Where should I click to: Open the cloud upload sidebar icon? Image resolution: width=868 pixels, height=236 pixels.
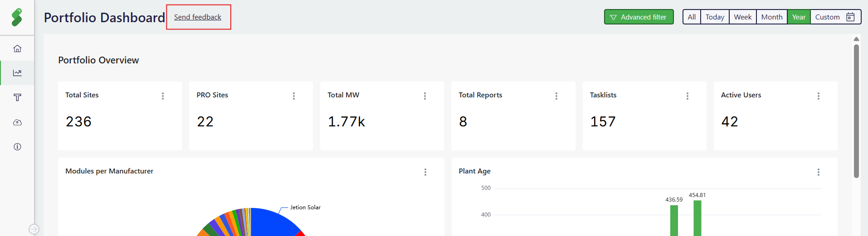click(x=17, y=122)
